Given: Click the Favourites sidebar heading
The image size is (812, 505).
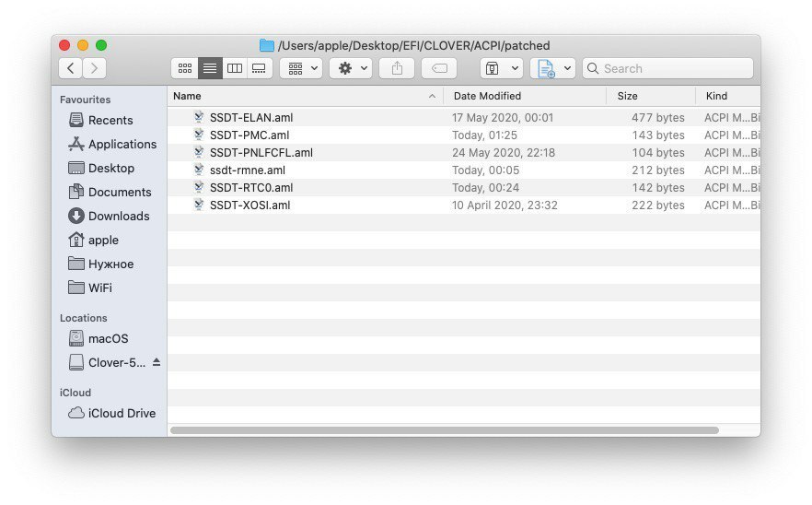Looking at the screenshot, I should pos(85,100).
